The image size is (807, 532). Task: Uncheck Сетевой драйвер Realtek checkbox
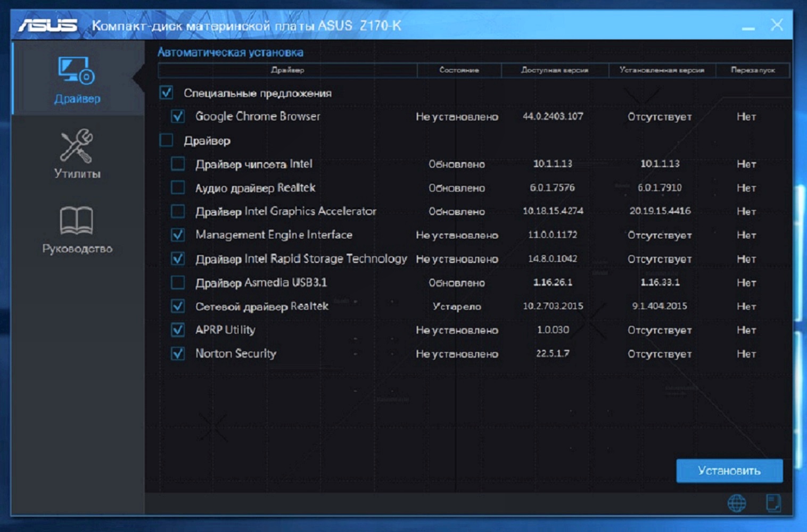tap(178, 306)
